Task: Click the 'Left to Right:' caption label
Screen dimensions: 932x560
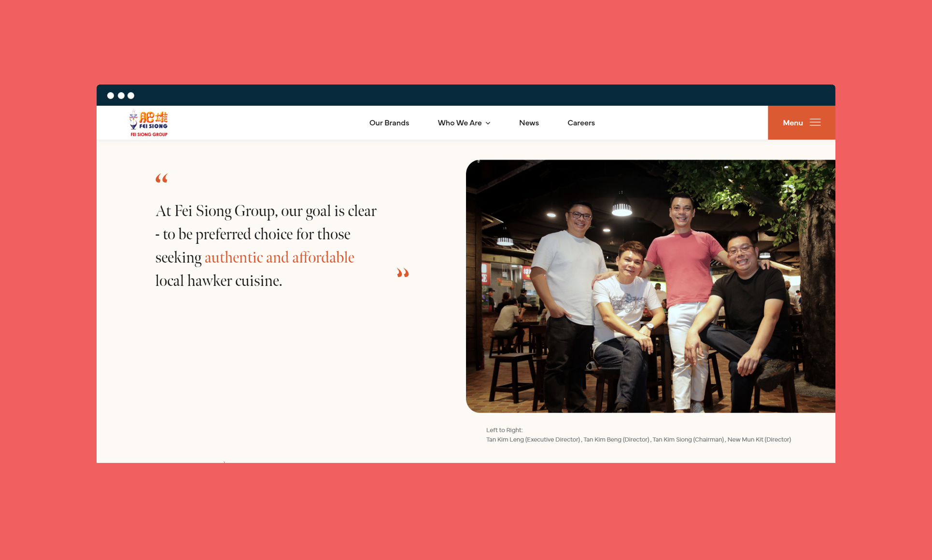Action: [504, 430]
